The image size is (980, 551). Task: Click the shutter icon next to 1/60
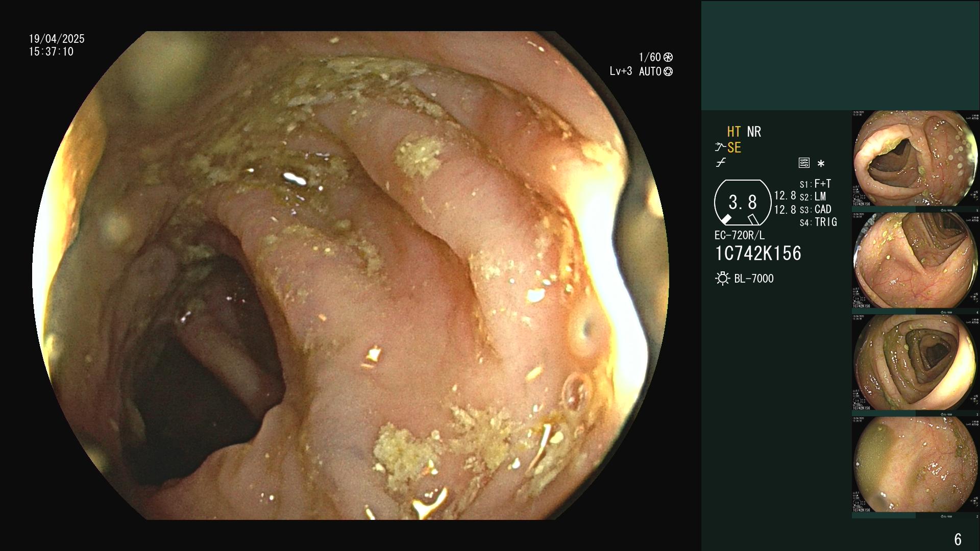point(668,57)
